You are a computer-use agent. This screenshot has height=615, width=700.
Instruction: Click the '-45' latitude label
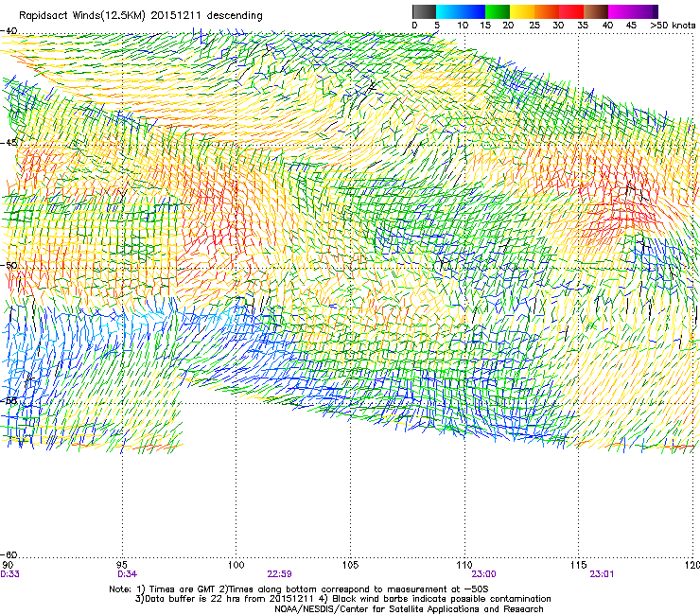pos(9,143)
